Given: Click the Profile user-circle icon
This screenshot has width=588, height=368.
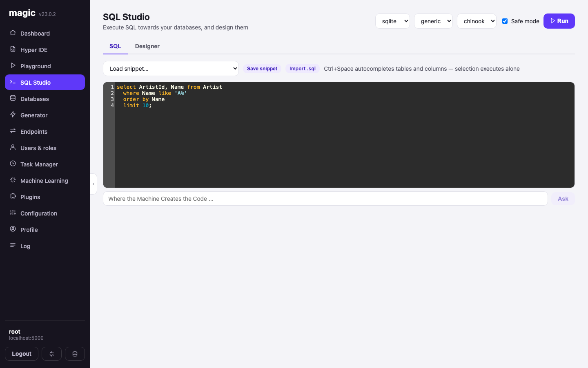Looking at the screenshot, I should (13, 229).
